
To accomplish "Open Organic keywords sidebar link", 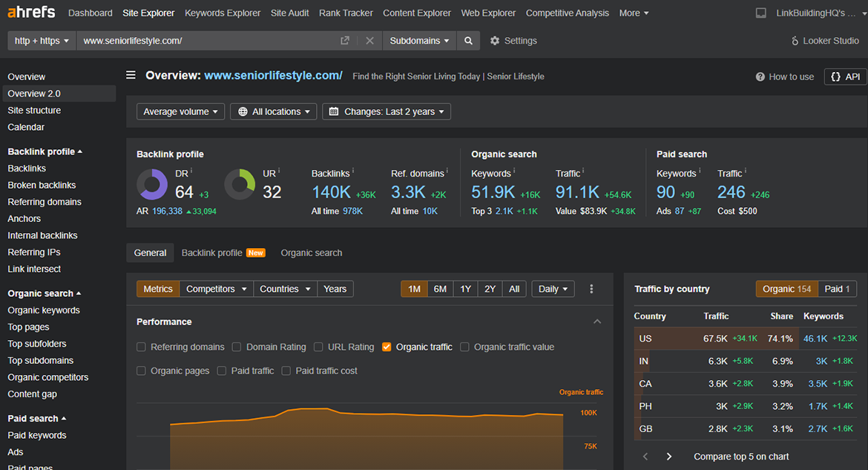I will 44,310.
